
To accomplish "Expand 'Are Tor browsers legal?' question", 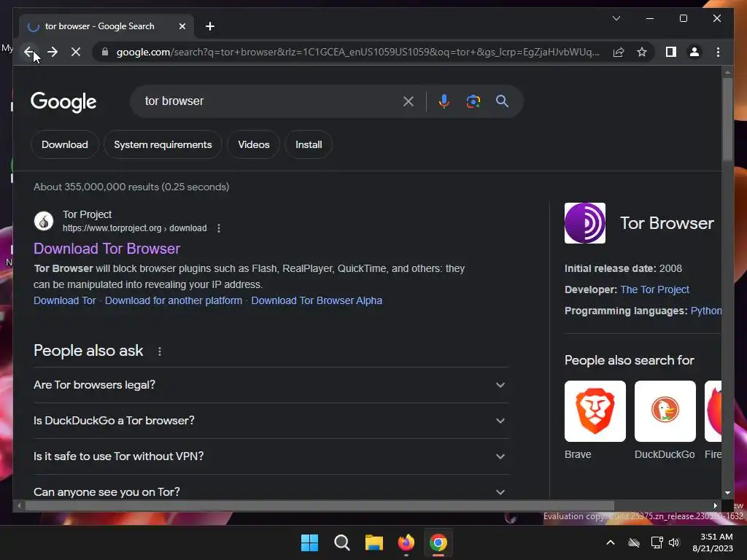I will pos(271,385).
